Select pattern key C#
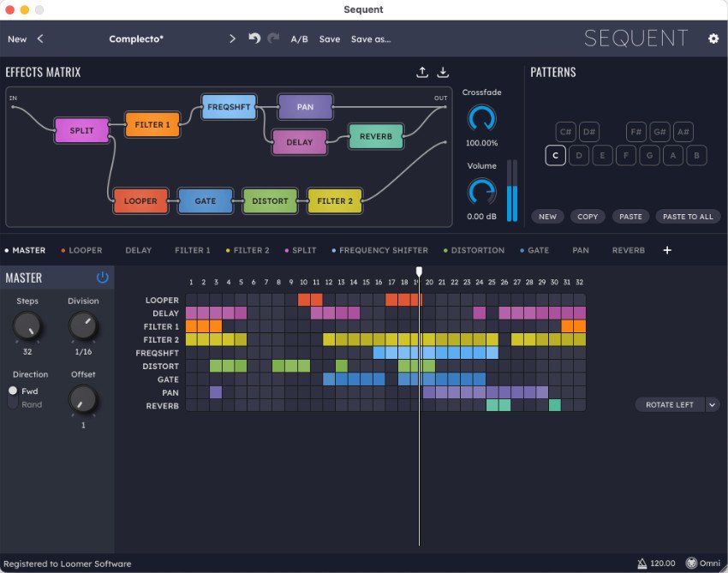Viewport: 728px width, 573px height. tap(565, 132)
